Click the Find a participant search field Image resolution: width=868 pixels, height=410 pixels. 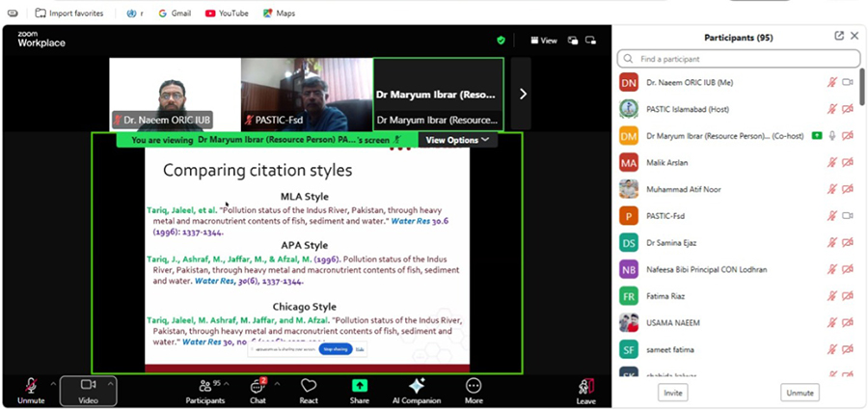pyautogui.click(x=738, y=59)
